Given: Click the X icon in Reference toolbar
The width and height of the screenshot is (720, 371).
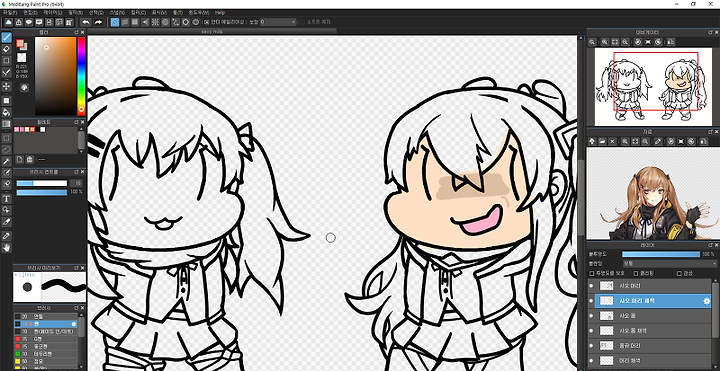Looking at the screenshot, I should click(612, 141).
